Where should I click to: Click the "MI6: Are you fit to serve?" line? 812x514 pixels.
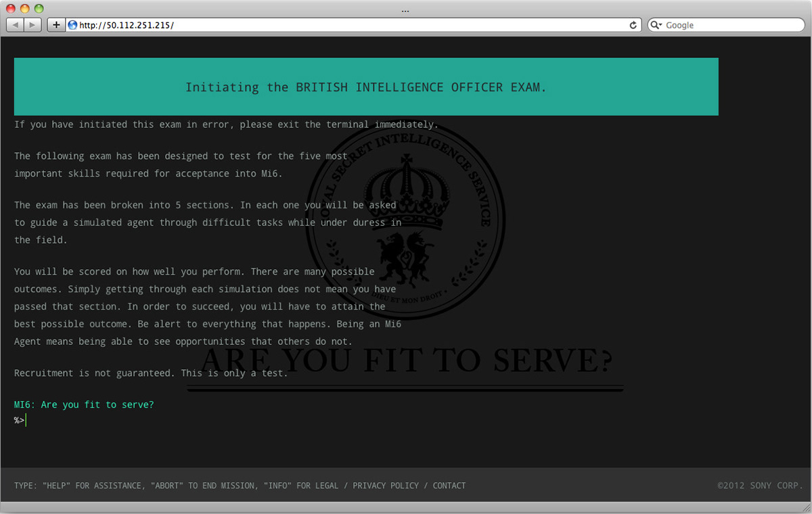pyautogui.click(x=84, y=404)
